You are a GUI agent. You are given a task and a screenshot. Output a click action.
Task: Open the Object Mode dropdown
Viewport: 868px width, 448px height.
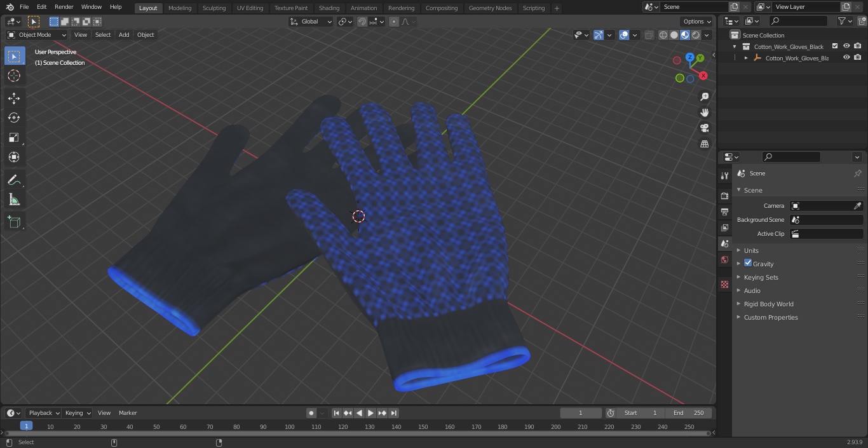point(37,35)
